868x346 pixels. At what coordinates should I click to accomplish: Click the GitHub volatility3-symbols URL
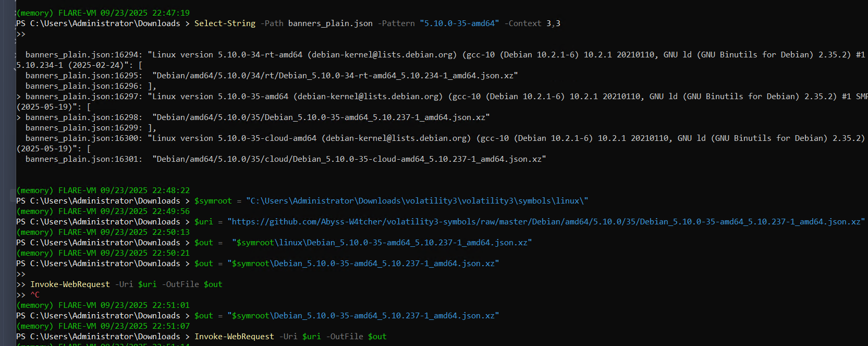pos(546,222)
